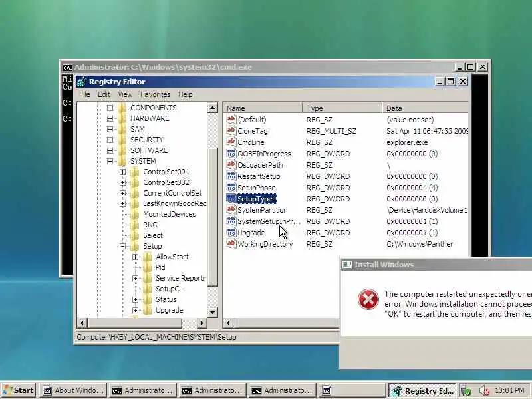Viewport: 532px width, 399px height.
Task: Expand the SOFTWARE key
Action: [x=110, y=150]
